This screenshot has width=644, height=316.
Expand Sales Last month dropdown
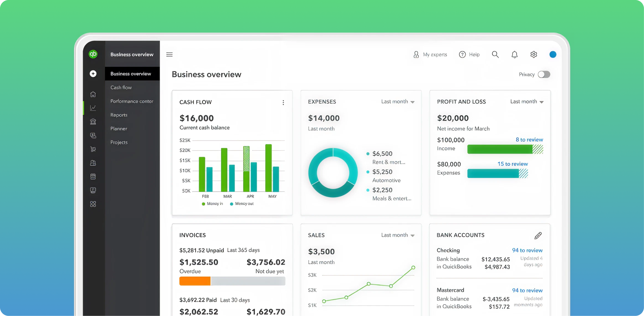[398, 235]
